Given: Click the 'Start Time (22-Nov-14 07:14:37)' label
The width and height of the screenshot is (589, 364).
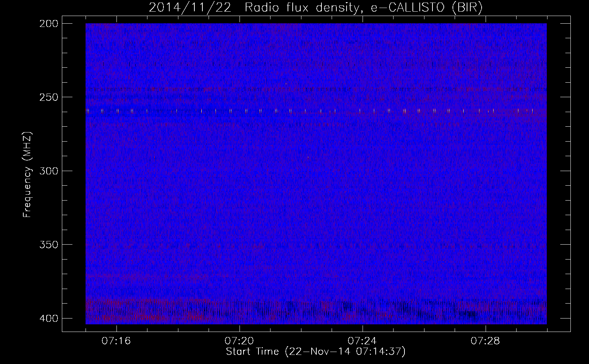Looking at the screenshot, I should [316, 352].
